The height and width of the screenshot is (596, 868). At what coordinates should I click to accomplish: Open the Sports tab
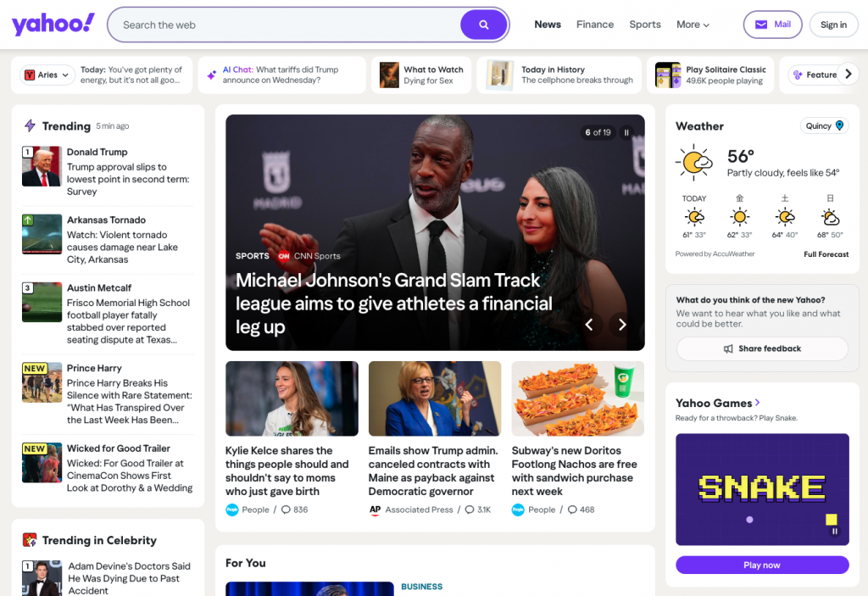click(x=645, y=25)
